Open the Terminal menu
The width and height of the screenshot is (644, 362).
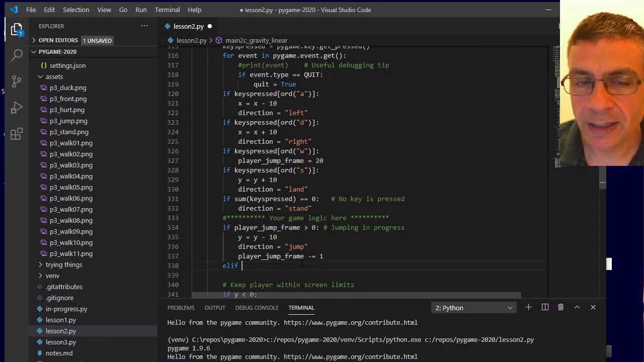tap(167, 10)
